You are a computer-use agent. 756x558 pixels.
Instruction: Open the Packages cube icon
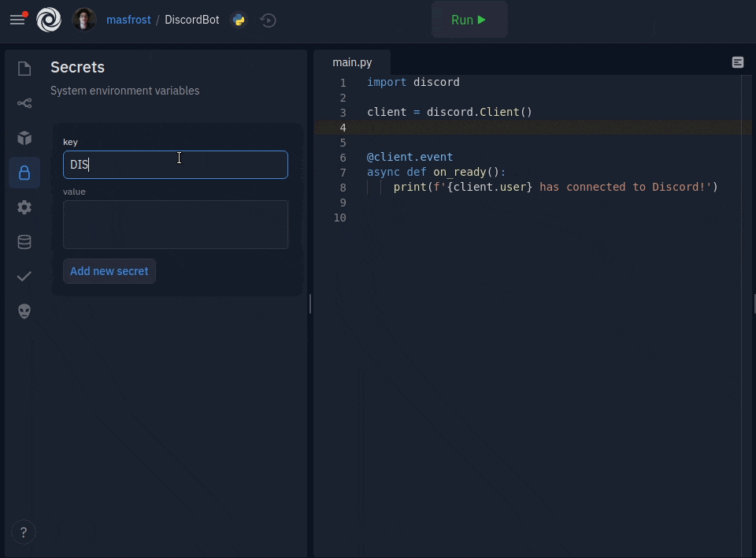(x=24, y=138)
